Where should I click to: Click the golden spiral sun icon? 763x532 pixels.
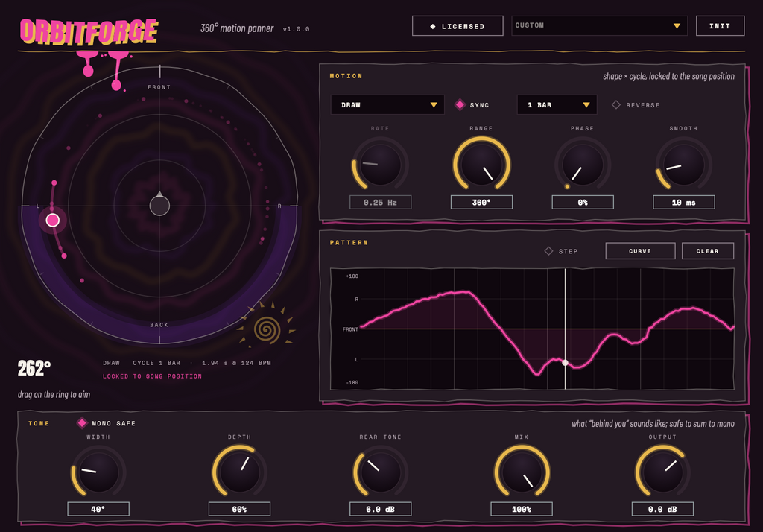point(267,329)
